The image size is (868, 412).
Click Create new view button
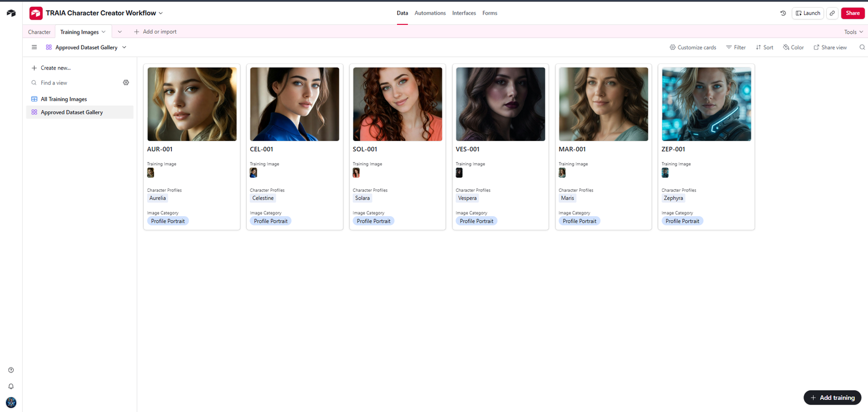tap(51, 68)
